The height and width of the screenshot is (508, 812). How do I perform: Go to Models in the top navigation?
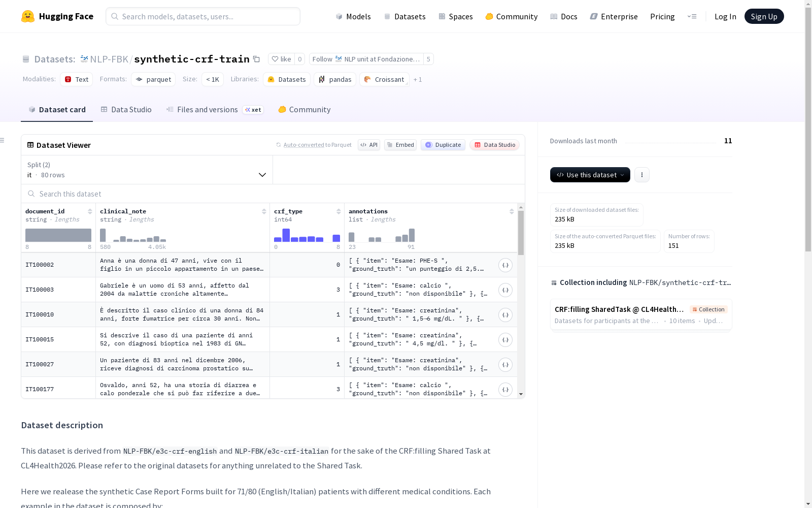(x=353, y=16)
